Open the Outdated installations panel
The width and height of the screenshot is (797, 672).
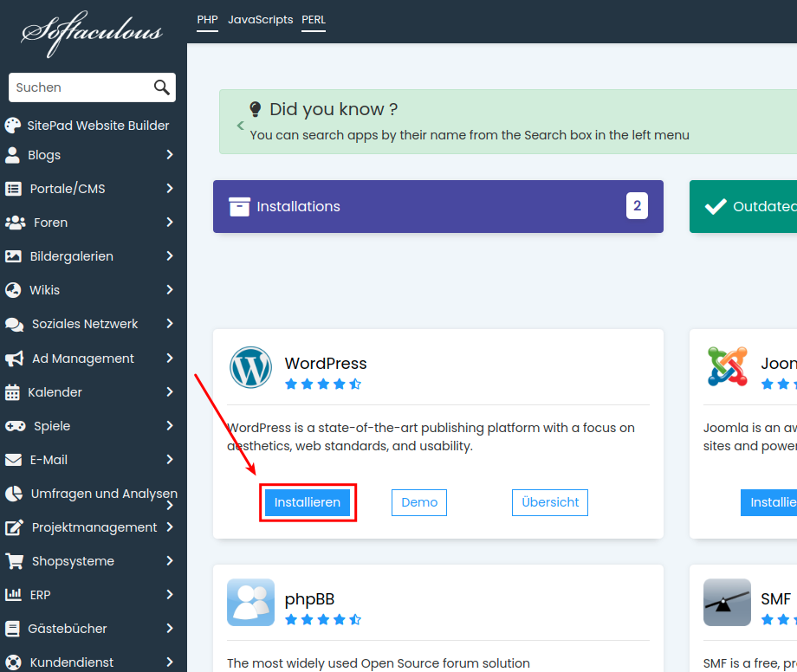(x=743, y=207)
